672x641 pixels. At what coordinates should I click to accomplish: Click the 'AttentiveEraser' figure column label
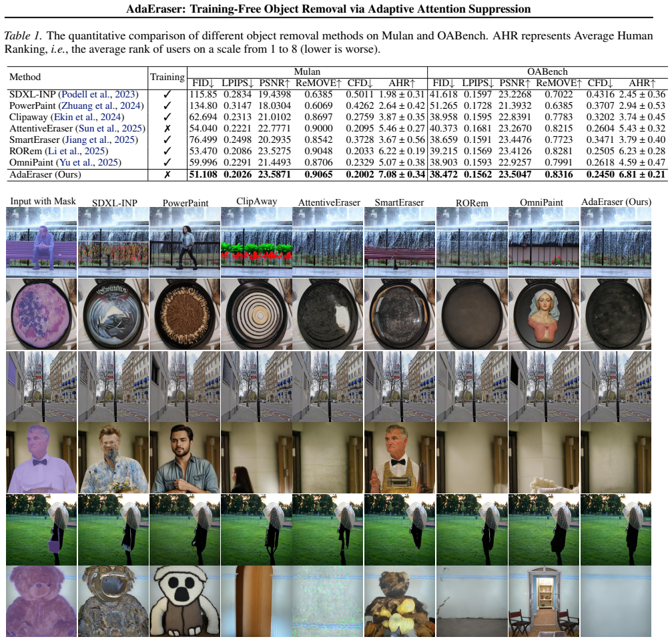point(329,202)
